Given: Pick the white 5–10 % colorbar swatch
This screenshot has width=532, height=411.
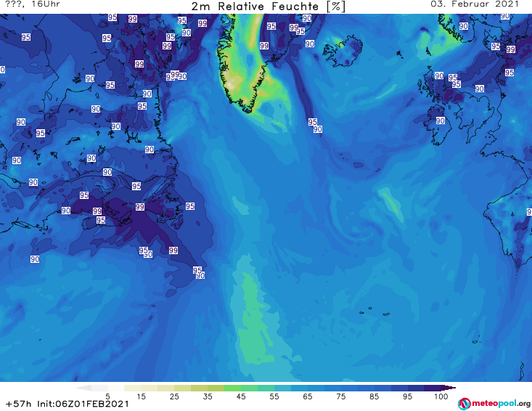Looking at the screenshot, I should [115, 388].
